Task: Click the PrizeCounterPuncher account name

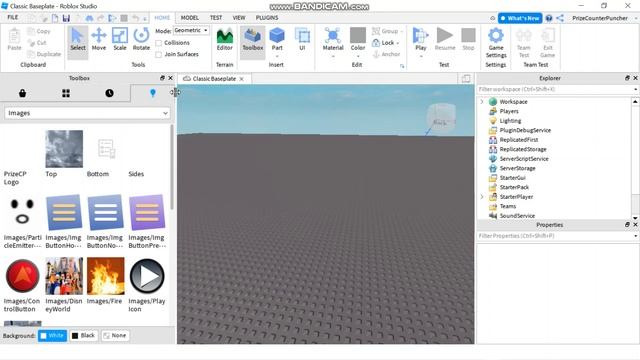Action: (x=600, y=18)
